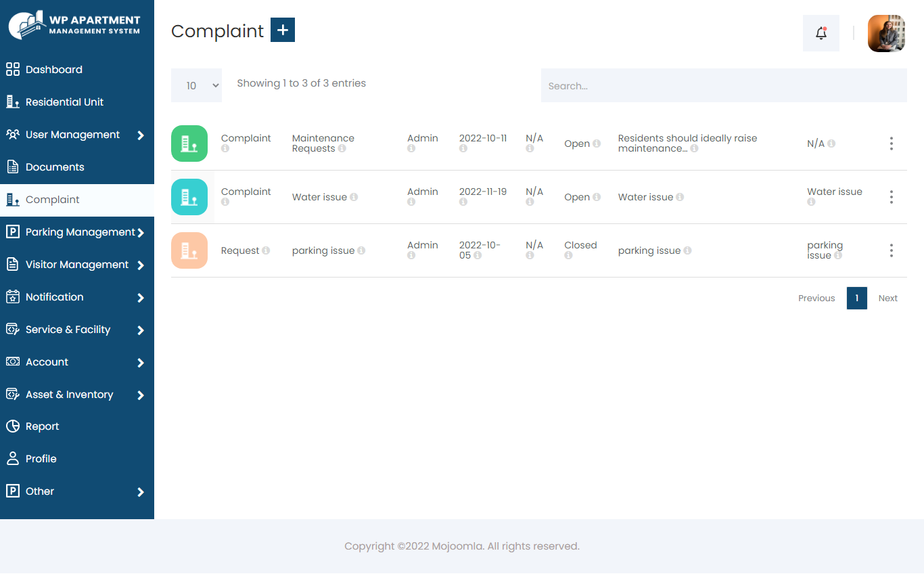Viewport: 924px width, 574px height.
Task: Open the three-dot menu for the parking issue row
Action: tap(892, 250)
